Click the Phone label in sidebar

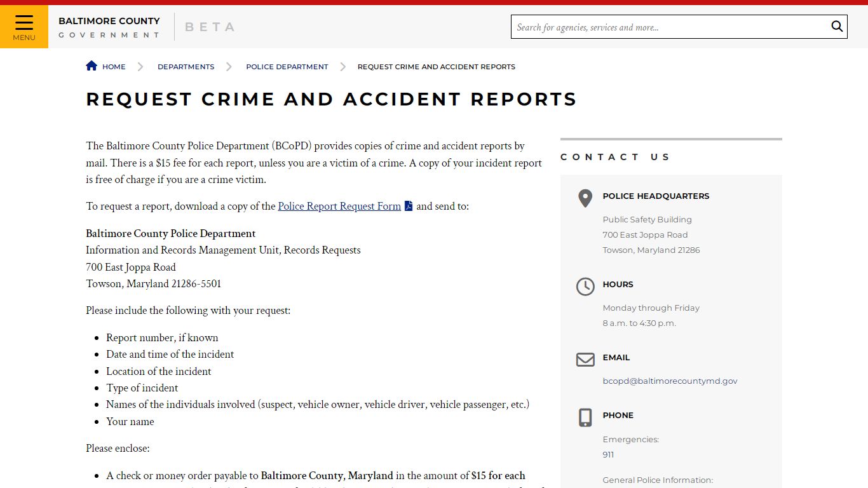tap(618, 416)
